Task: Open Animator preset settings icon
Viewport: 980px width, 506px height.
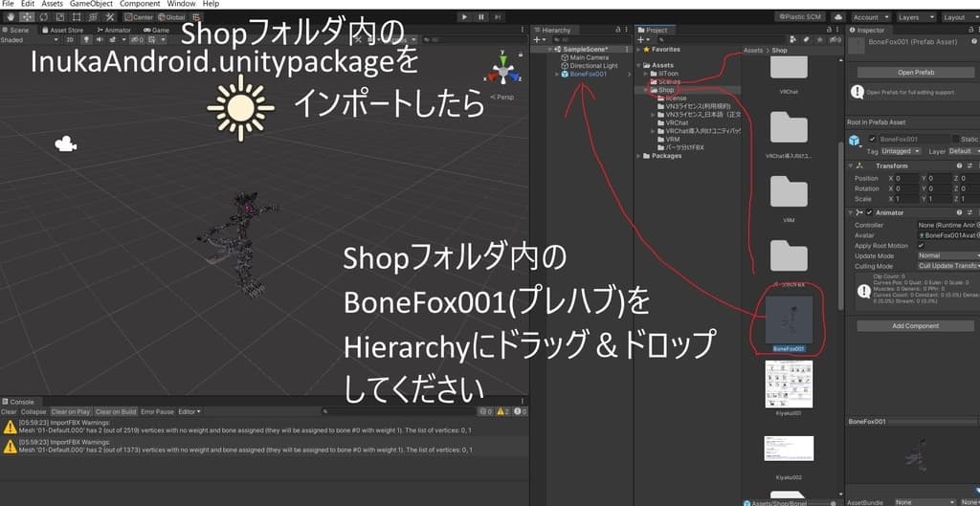Action: [969, 212]
